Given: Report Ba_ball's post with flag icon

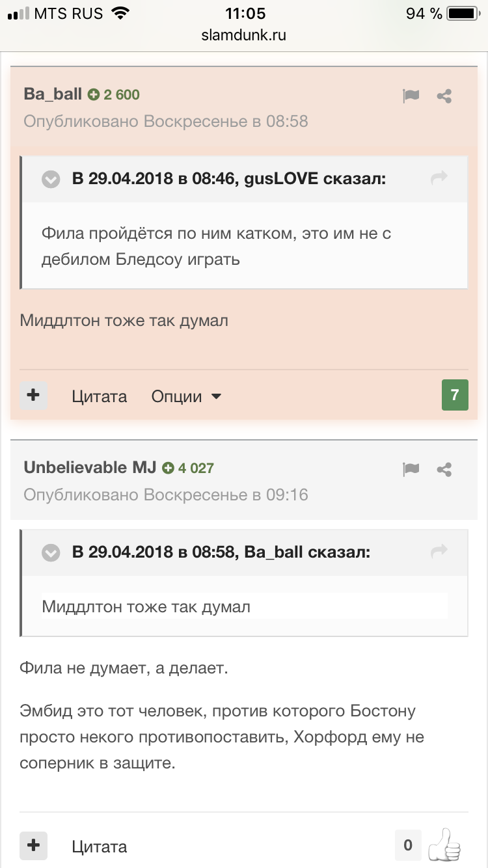Looking at the screenshot, I should (x=411, y=96).
